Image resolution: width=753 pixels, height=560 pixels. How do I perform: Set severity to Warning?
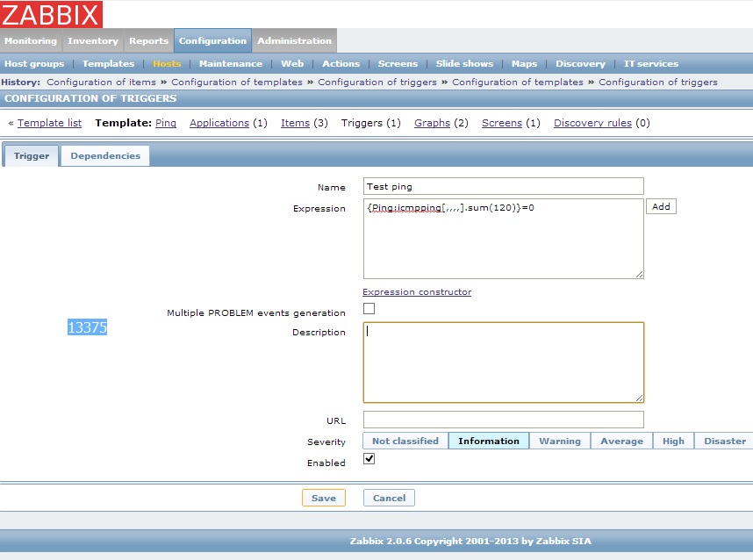tap(559, 441)
